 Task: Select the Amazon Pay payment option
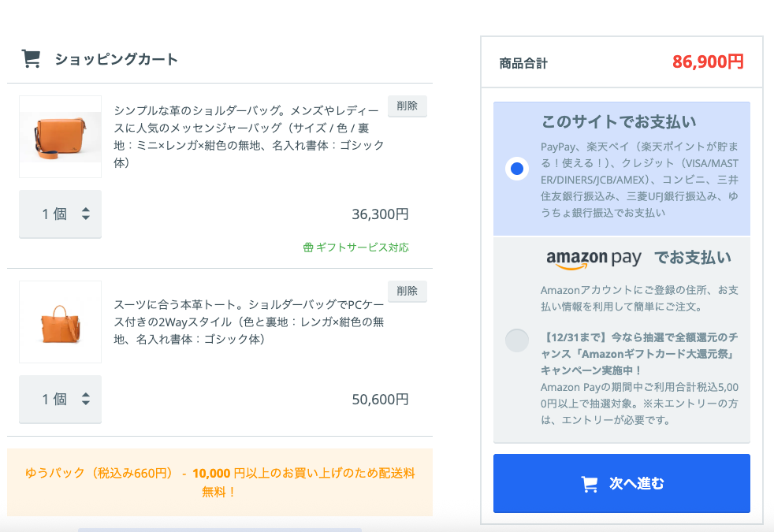click(x=517, y=340)
